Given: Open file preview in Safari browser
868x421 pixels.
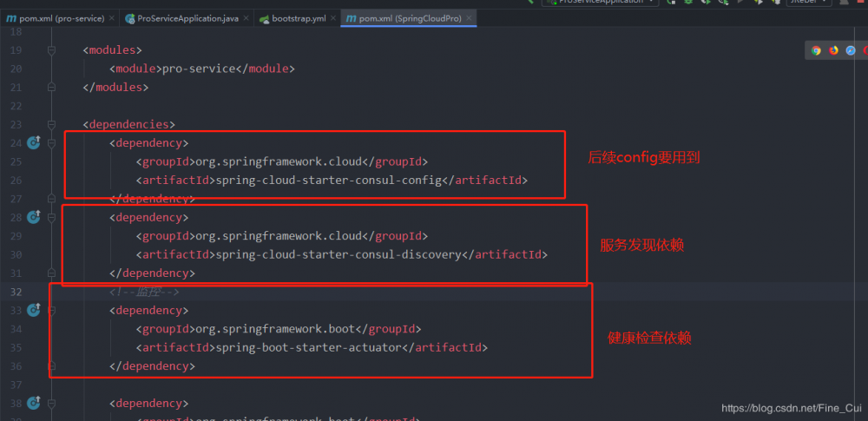Looking at the screenshot, I should (x=851, y=50).
